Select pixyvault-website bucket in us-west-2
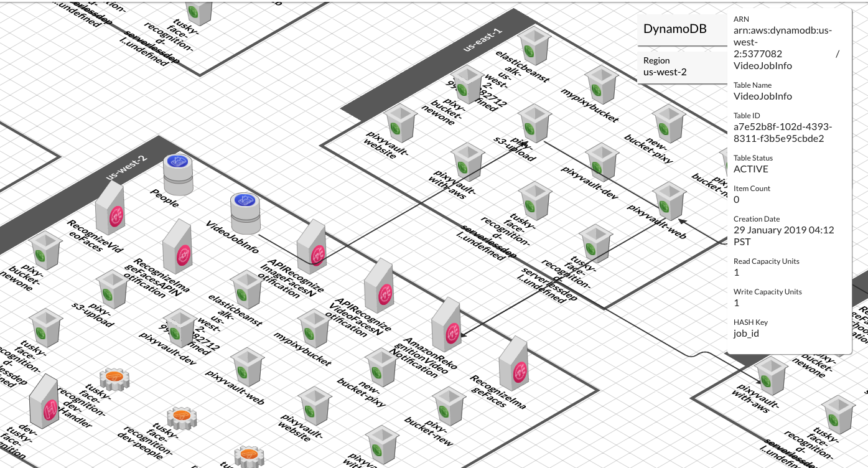868x468 pixels. click(x=315, y=406)
